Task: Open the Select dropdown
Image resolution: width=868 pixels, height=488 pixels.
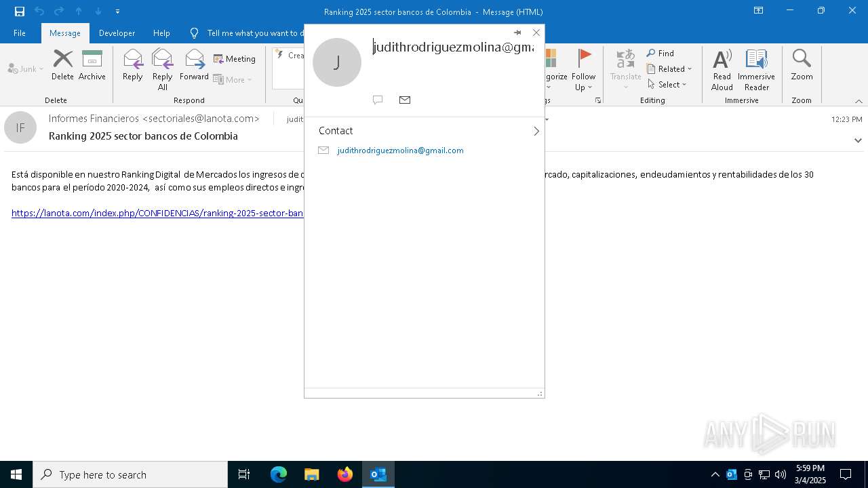Action: click(x=667, y=85)
